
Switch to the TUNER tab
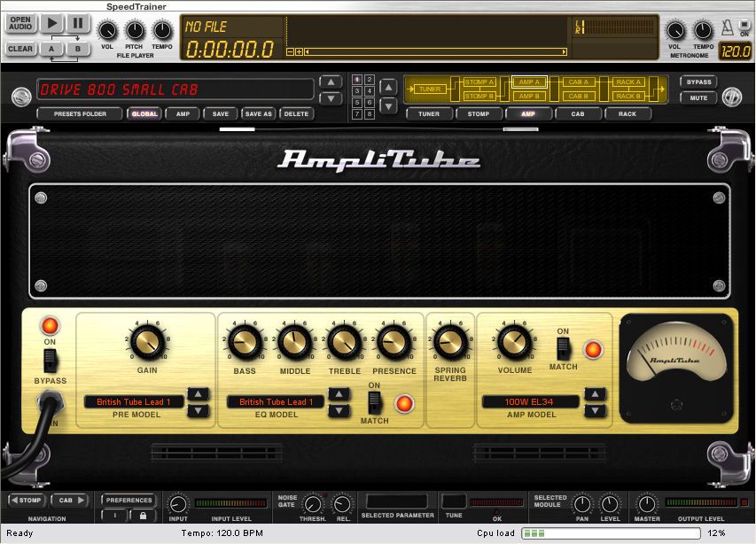(429, 114)
